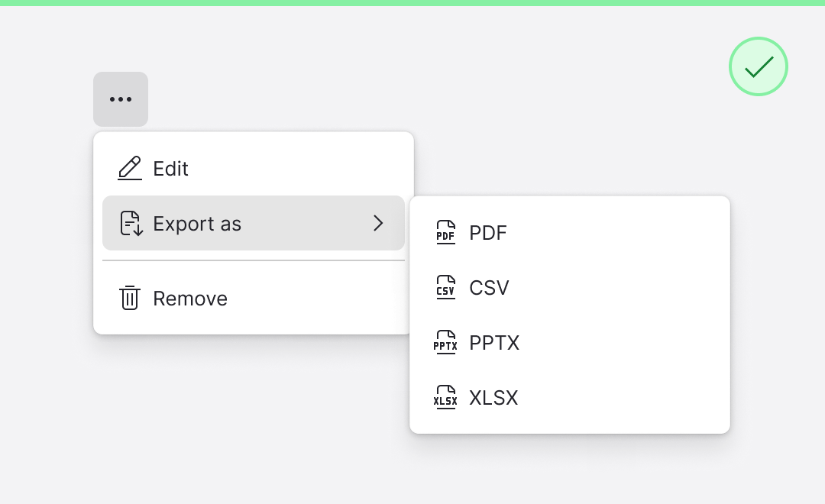The width and height of the screenshot is (825, 504).
Task: Click the green checkmark status circle
Action: 758,67
